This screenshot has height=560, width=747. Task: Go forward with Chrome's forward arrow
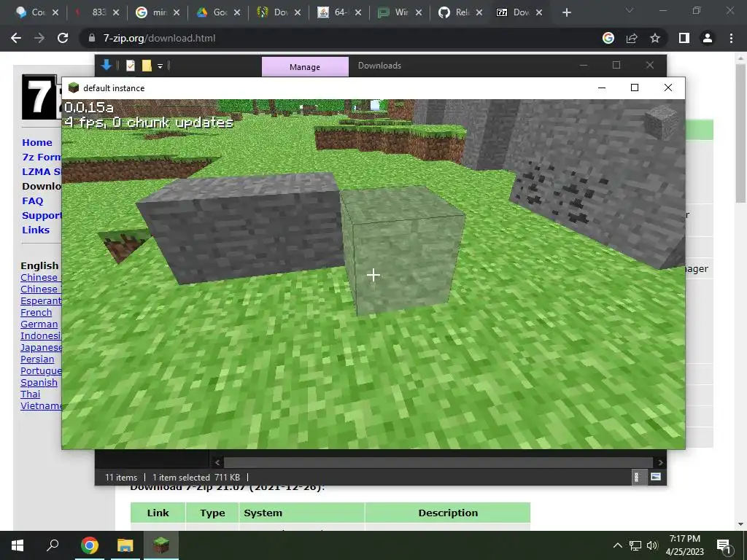coord(39,38)
